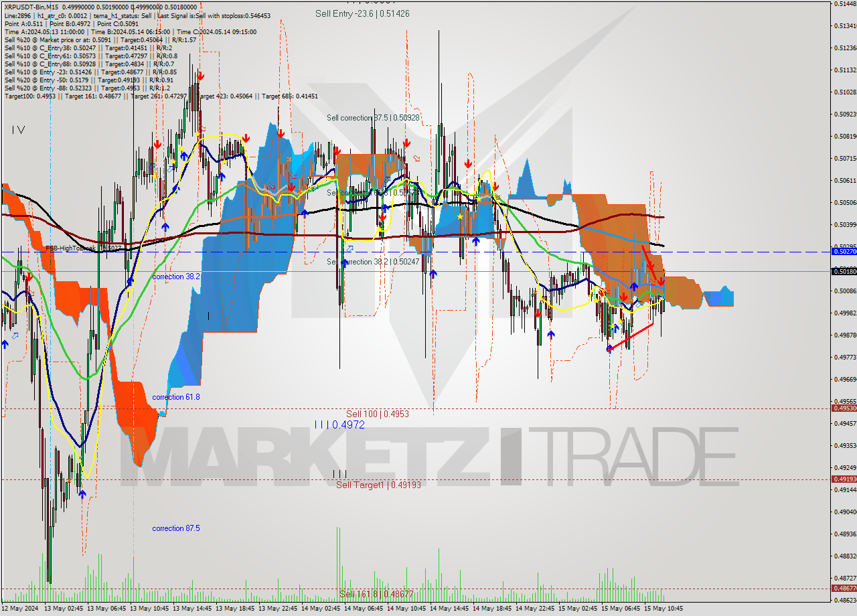
Task: Click the 'Target100: 0.4953' targets summary line
Action: pos(161,96)
